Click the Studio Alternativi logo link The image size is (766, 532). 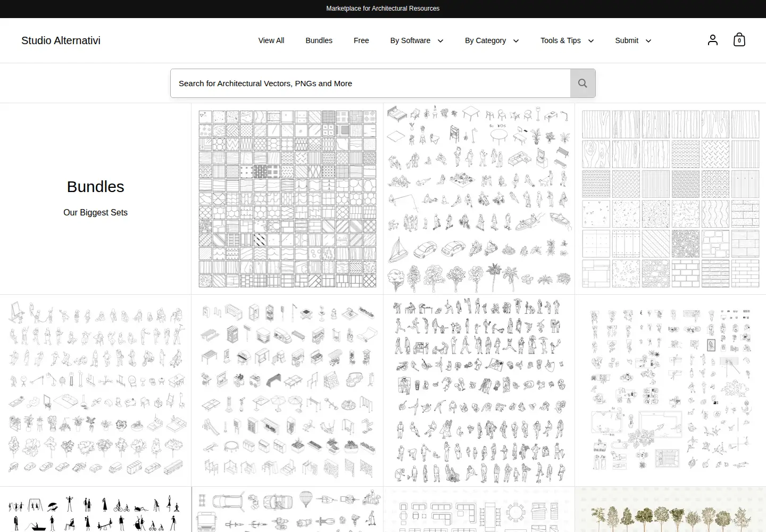[61, 40]
